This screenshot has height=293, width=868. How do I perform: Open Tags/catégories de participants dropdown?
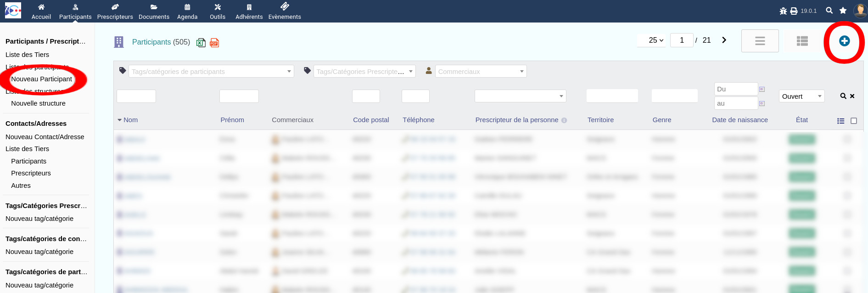[x=211, y=71]
